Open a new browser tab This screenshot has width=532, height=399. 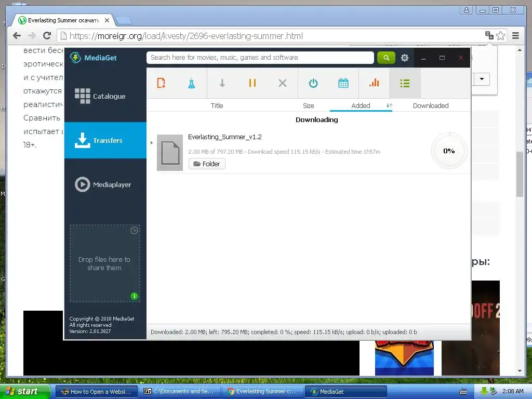pos(124,21)
